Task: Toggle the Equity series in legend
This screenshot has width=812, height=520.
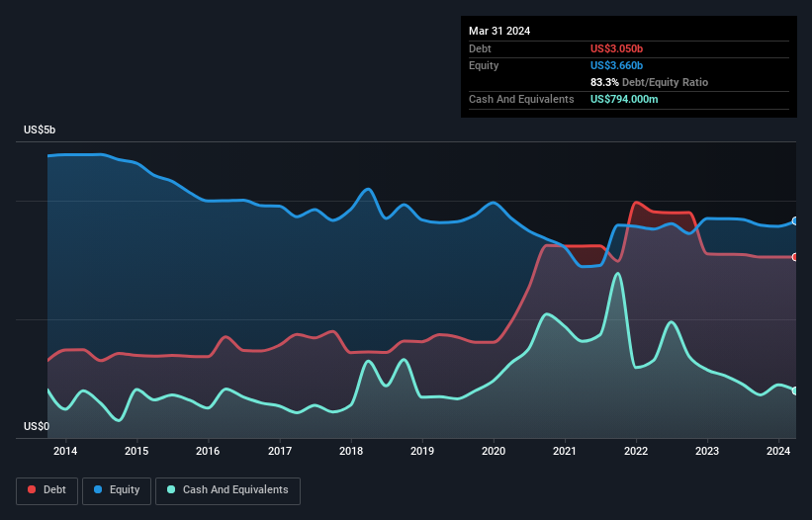Action: click(117, 490)
